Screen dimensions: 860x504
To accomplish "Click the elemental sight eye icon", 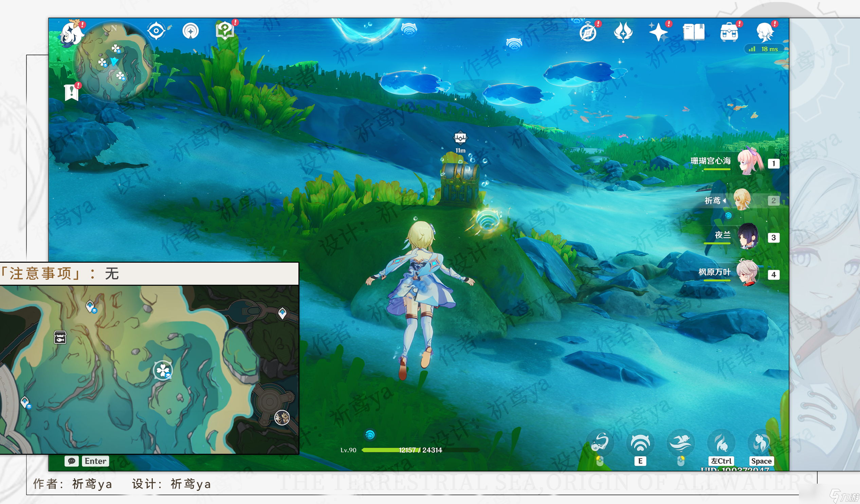I will [x=156, y=31].
